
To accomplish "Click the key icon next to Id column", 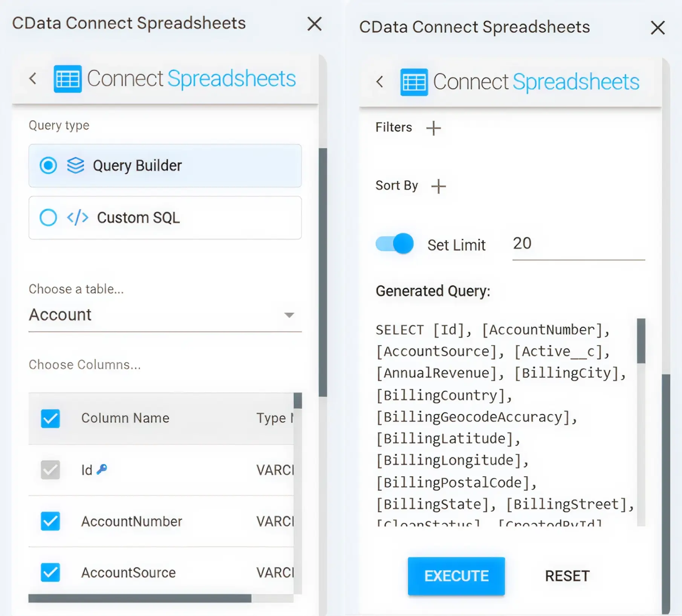I will tap(101, 469).
